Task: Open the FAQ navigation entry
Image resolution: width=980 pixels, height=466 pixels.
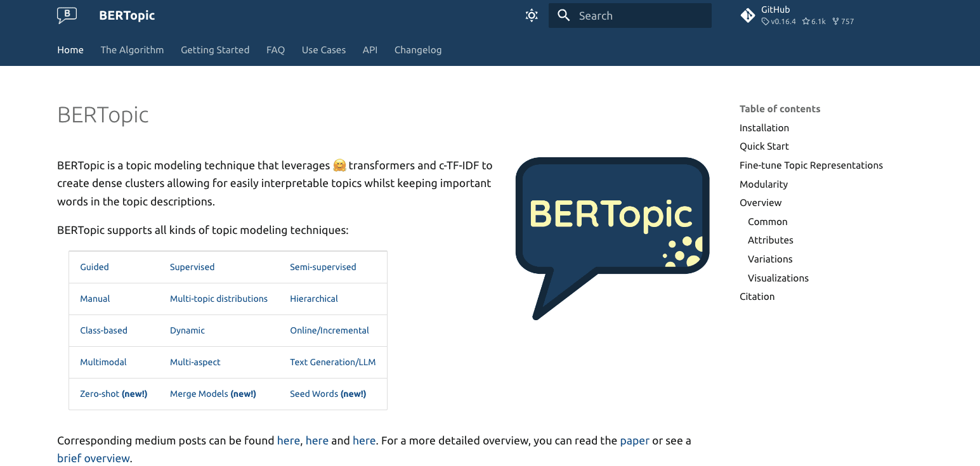Action: tap(275, 49)
